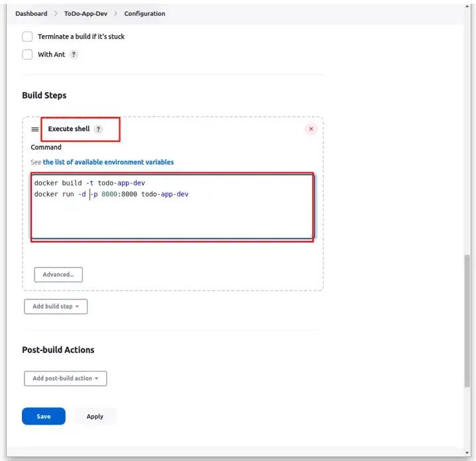Open help for With Ant option

point(74,54)
